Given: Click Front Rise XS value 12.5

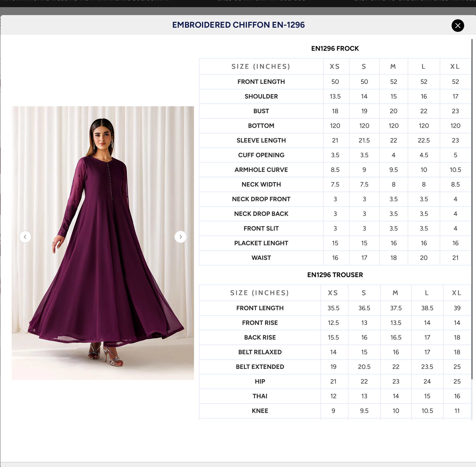Looking at the screenshot, I should (x=333, y=323).
